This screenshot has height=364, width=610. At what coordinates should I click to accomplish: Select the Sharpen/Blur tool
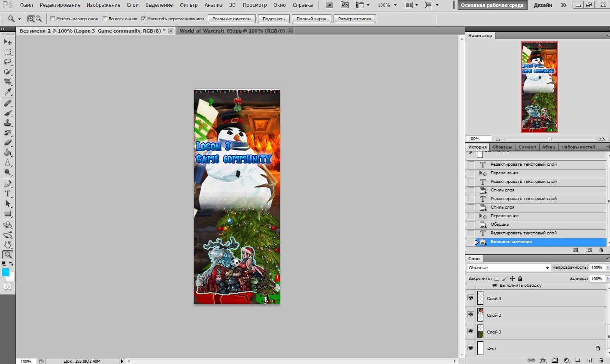[x=8, y=163]
